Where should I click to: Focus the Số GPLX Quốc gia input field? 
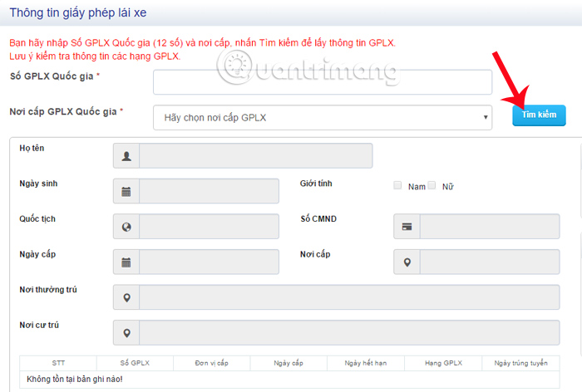click(323, 82)
